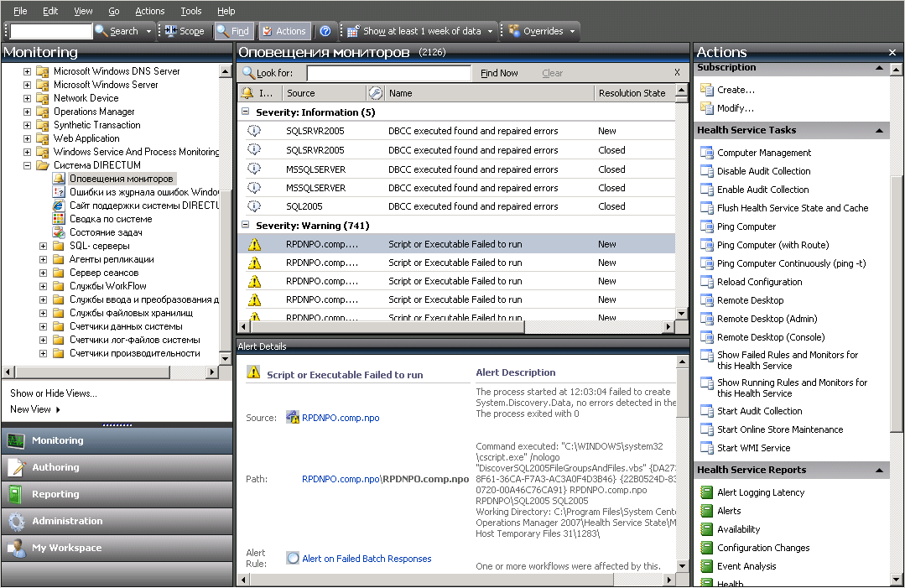This screenshot has width=905, height=588.
Task: Toggle the Find toolbar button
Action: tap(233, 31)
